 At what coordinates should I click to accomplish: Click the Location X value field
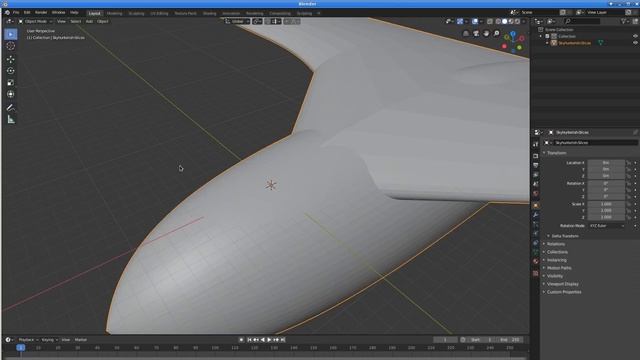tap(606, 163)
